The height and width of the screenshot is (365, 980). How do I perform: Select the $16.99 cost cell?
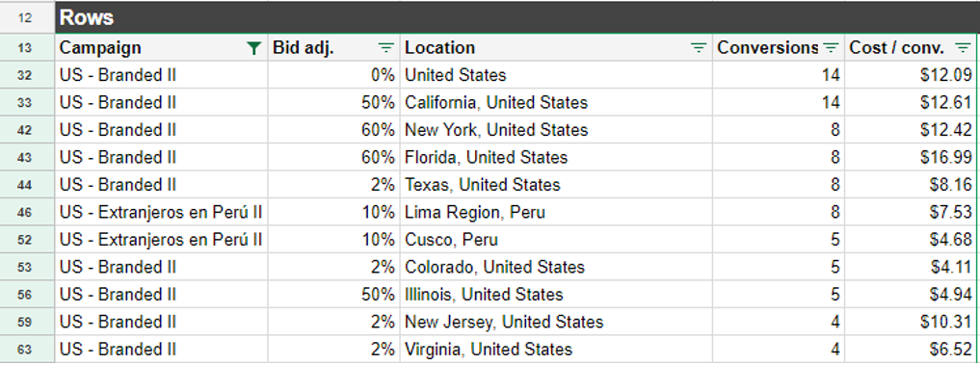click(912, 158)
